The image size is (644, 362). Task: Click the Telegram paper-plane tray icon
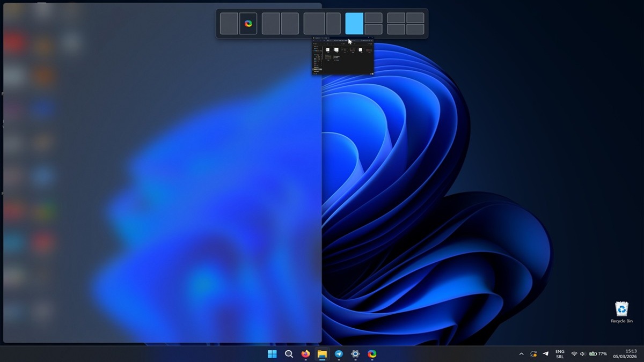point(546,354)
